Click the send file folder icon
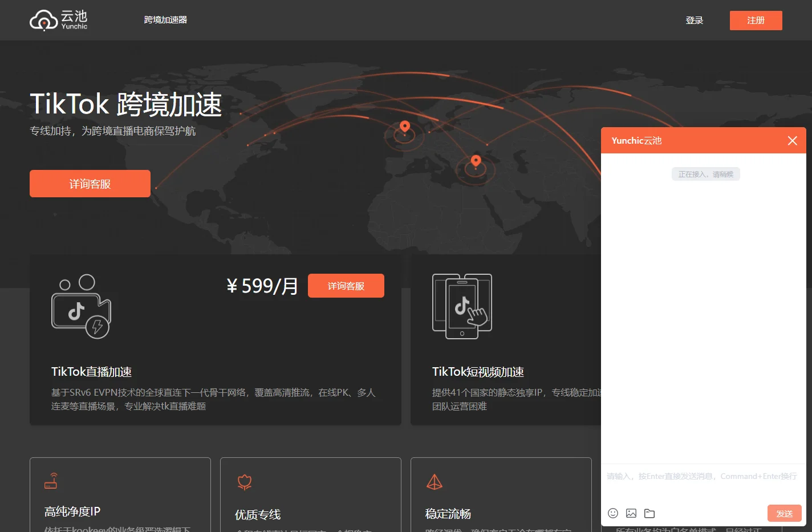The width and height of the screenshot is (812, 532). (x=649, y=513)
